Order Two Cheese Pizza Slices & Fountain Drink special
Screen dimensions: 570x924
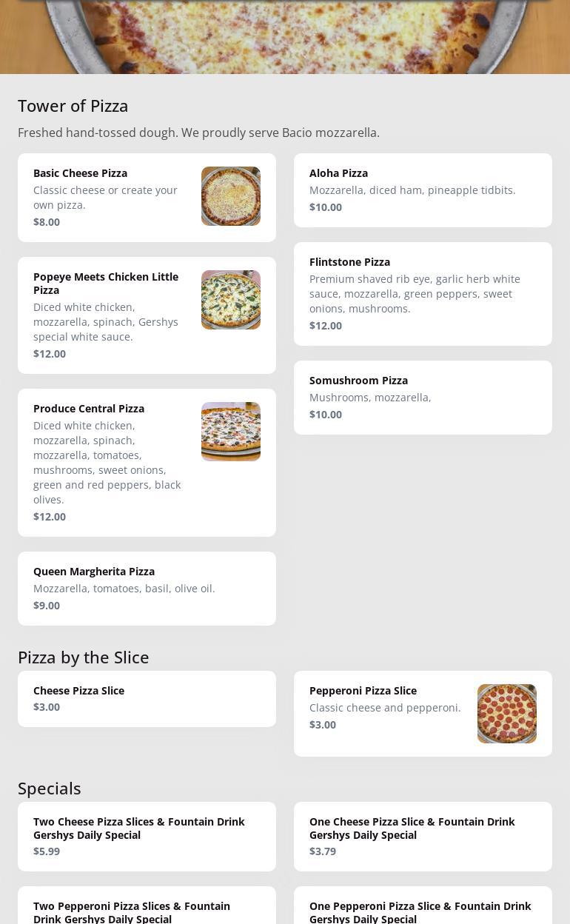tap(147, 837)
